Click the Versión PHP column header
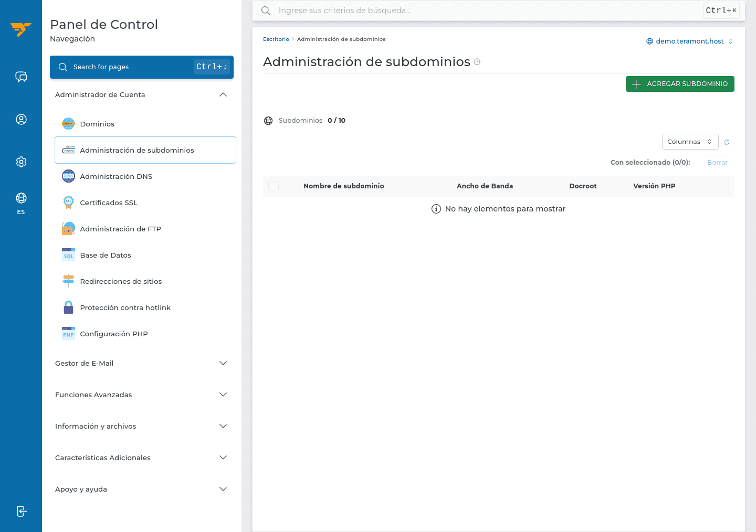This screenshot has height=532, width=756. (x=654, y=186)
